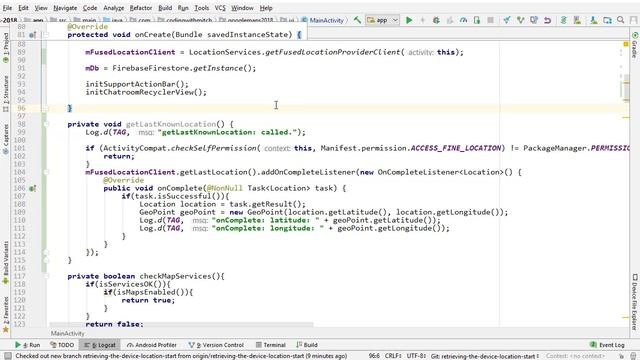This screenshot has width=640, height=360.
Task: Sync project with Gradle files icon
Action: pos(564,20)
